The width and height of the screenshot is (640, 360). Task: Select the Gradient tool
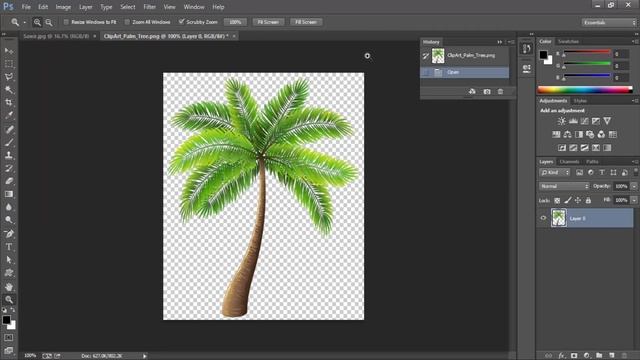click(9, 194)
